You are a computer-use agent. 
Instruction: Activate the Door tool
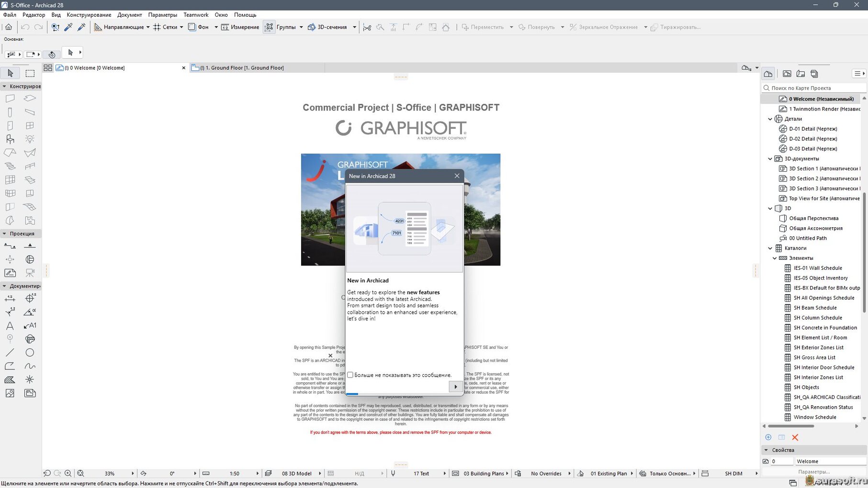(10, 125)
